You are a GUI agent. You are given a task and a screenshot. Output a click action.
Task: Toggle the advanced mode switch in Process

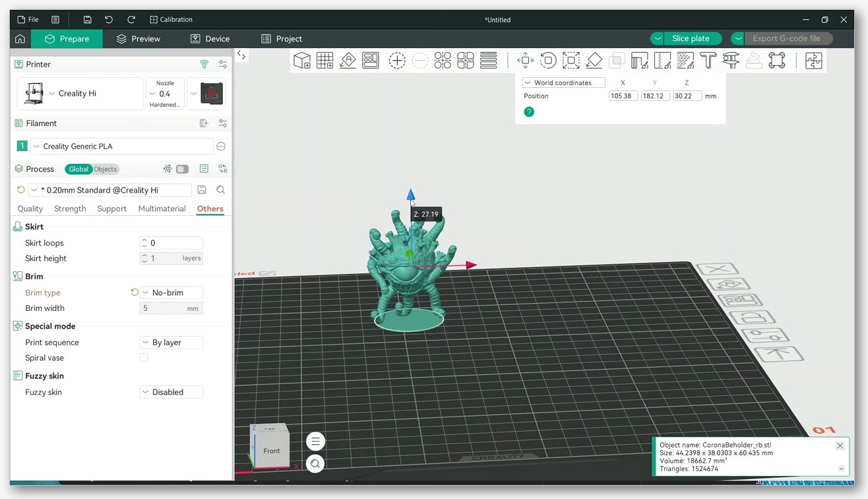click(x=182, y=169)
